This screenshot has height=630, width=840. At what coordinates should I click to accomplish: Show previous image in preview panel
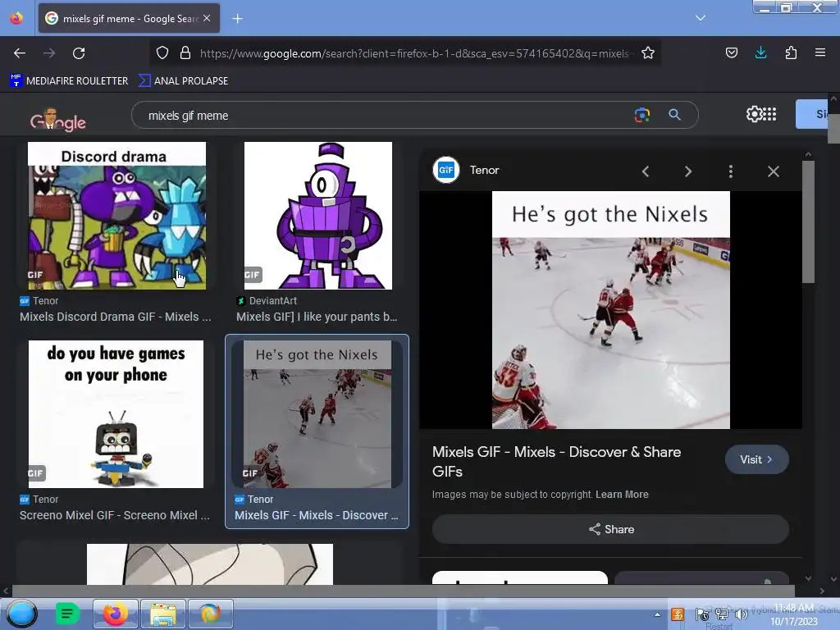click(x=646, y=171)
